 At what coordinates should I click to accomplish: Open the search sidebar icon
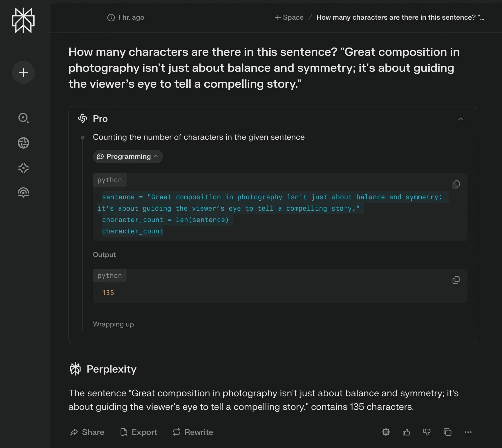(x=23, y=118)
